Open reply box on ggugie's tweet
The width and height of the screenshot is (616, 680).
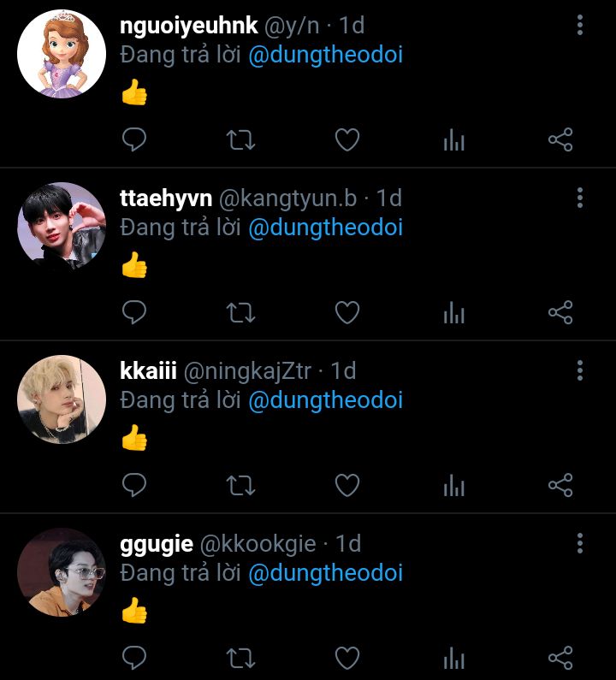[x=134, y=658]
